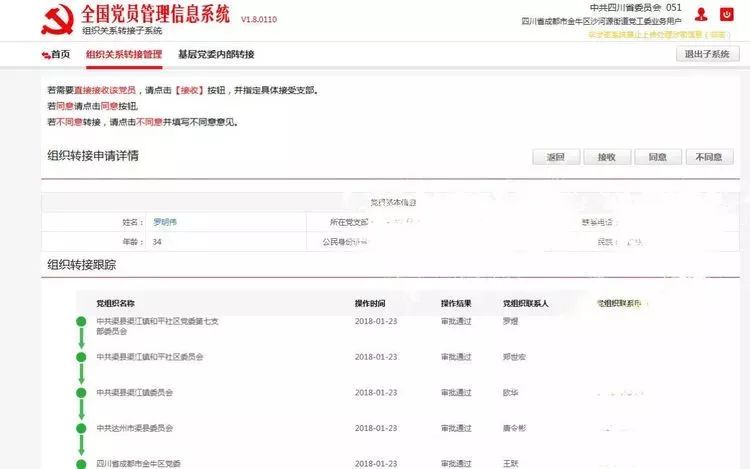Image resolution: width=750 pixels, height=469 pixels.
Task: Click the 组织关系转接子系统 subtitle
Action: click(x=122, y=31)
